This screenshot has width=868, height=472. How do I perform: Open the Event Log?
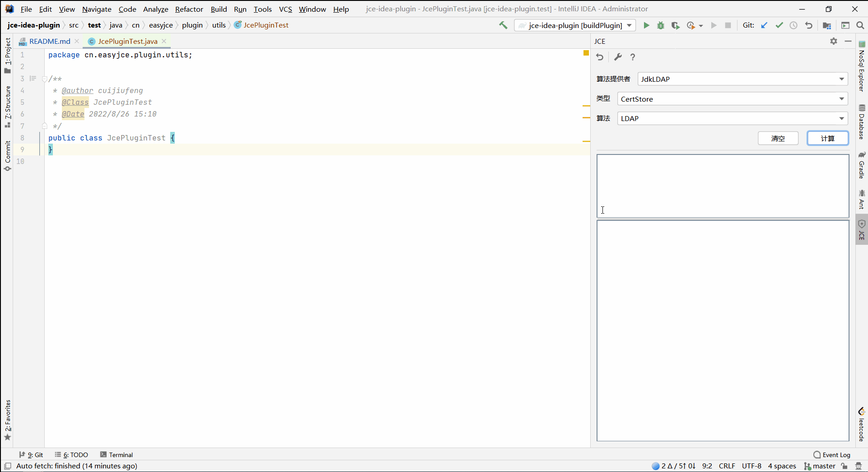click(832, 455)
